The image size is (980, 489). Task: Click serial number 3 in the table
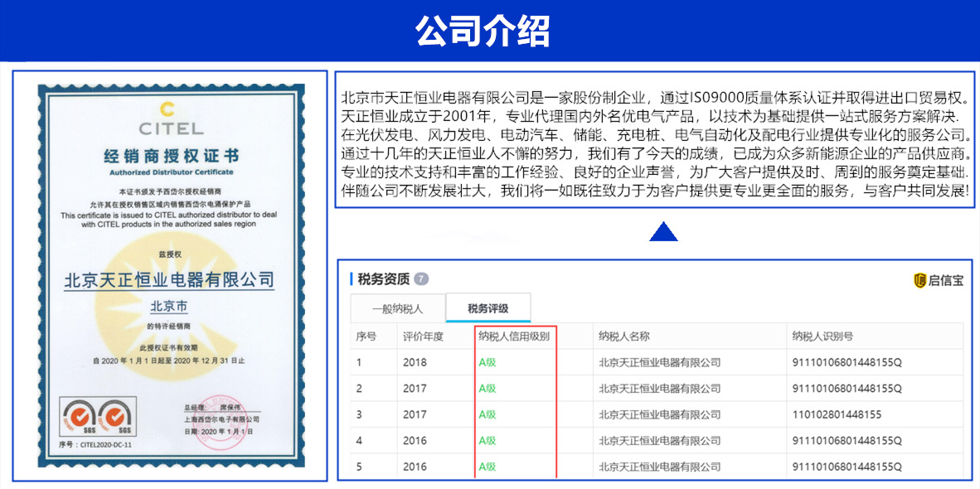(x=359, y=414)
